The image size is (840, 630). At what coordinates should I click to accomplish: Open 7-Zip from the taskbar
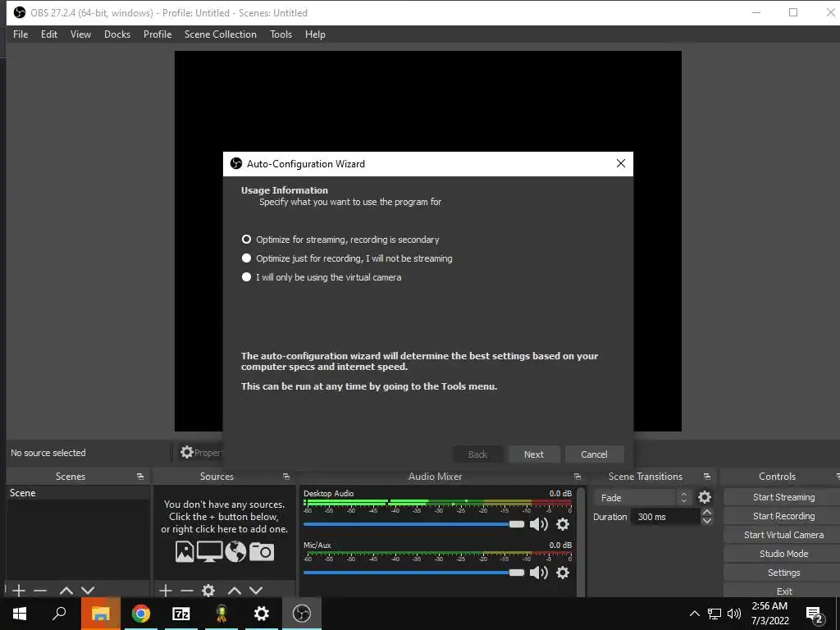[x=181, y=614]
